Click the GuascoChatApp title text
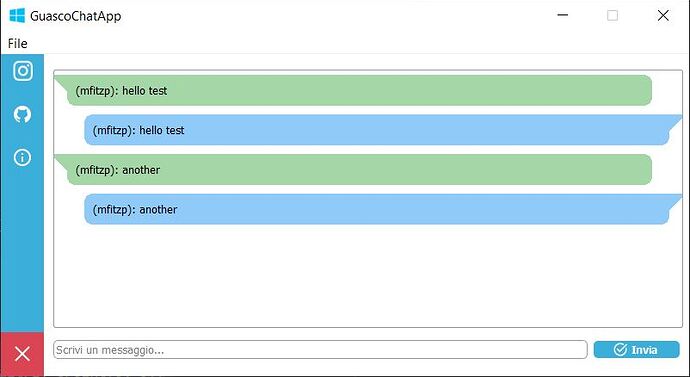The image size is (690, 377). pos(76,16)
